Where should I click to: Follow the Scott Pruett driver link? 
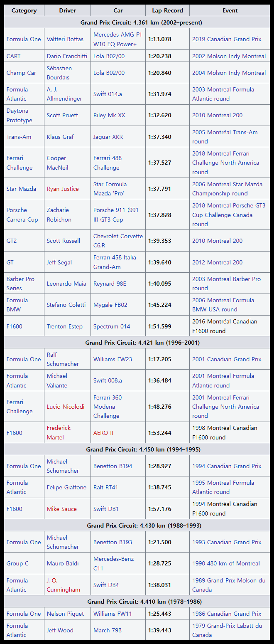[x=62, y=115]
